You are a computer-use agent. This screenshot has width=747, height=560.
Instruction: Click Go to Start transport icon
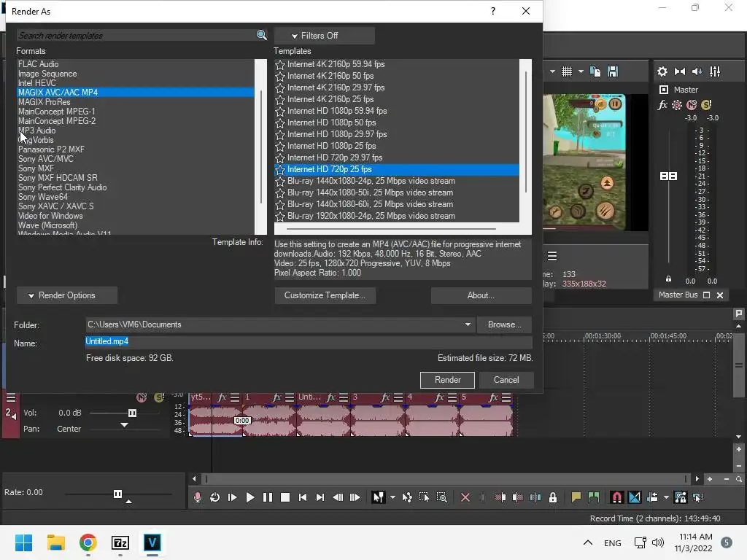click(303, 497)
